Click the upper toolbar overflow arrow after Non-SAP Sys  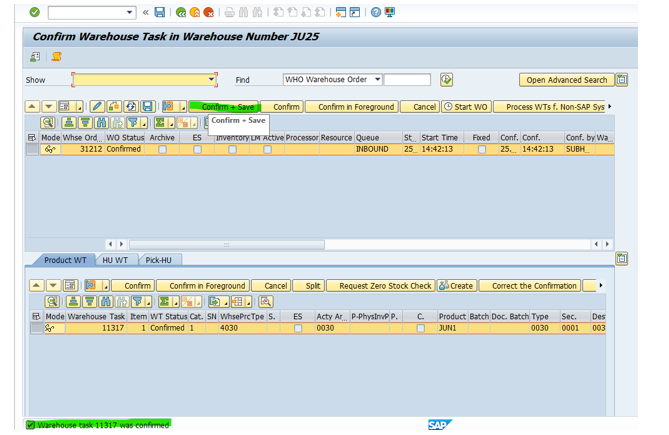click(x=610, y=107)
